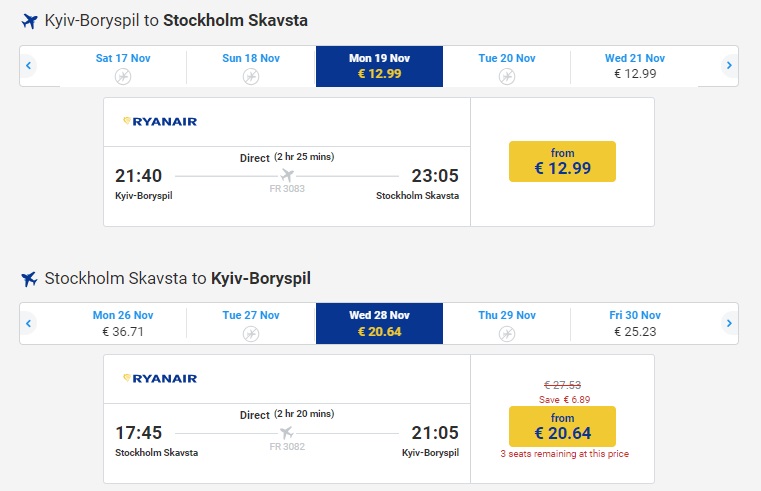The image size is (761, 491).
Task: Click Ryanair logo on return flight card
Action: (x=160, y=379)
